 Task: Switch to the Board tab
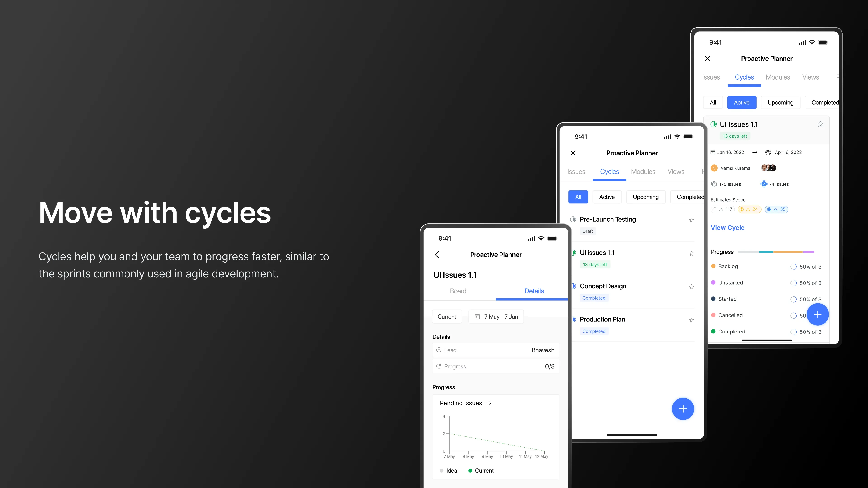[458, 291]
